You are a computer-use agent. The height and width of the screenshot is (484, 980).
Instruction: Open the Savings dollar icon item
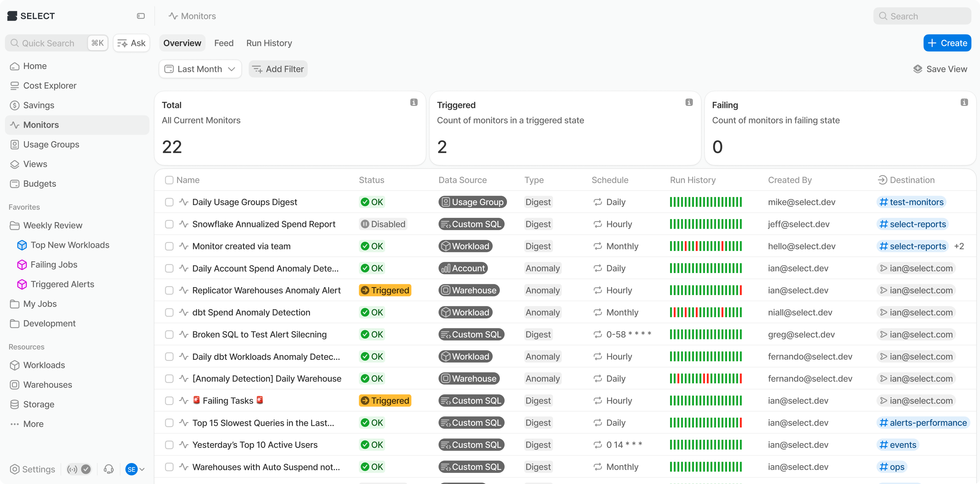pos(15,105)
